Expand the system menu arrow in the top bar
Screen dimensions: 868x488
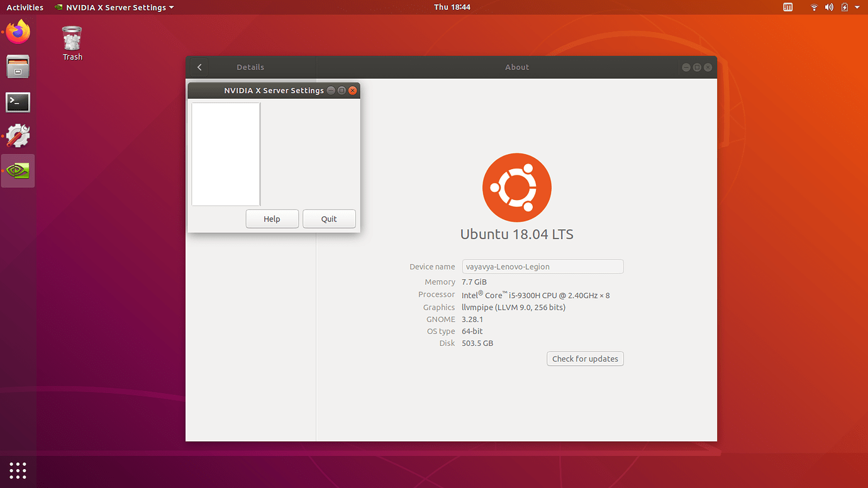click(857, 8)
